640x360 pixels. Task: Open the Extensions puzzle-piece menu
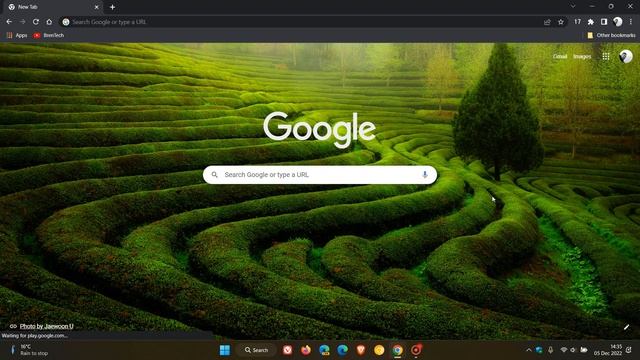coord(591,22)
